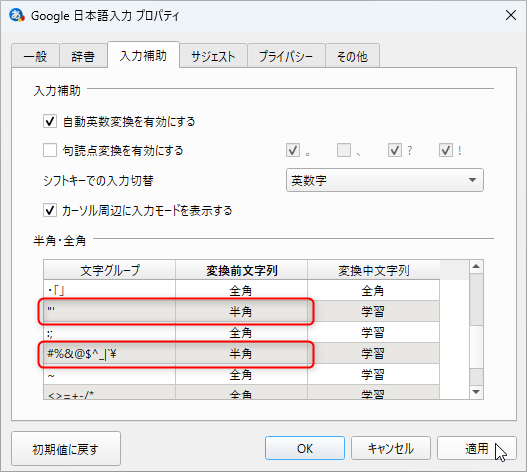Image resolution: width=527 pixels, height=472 pixels.
Task: Enable 句読点変換を有効にする checkbox
Action: click(50, 150)
